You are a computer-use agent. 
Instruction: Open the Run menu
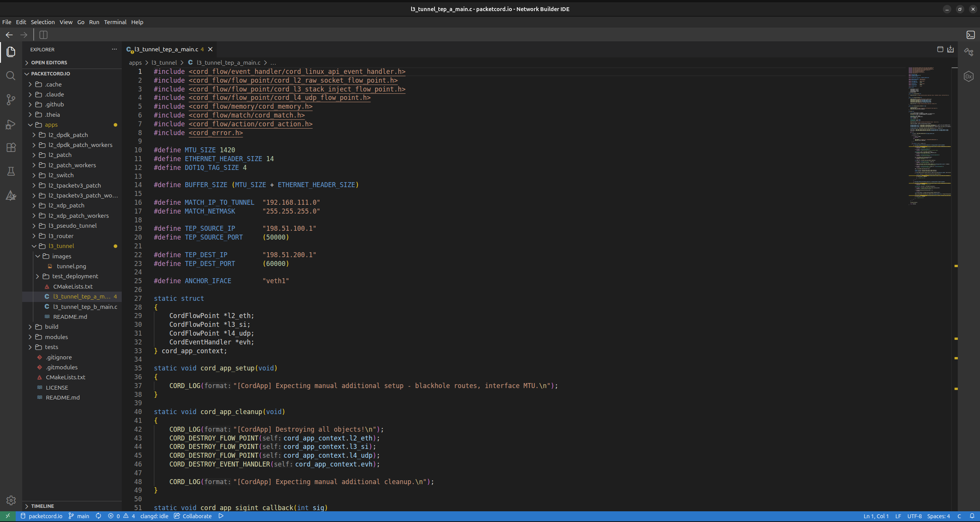[x=94, y=22]
